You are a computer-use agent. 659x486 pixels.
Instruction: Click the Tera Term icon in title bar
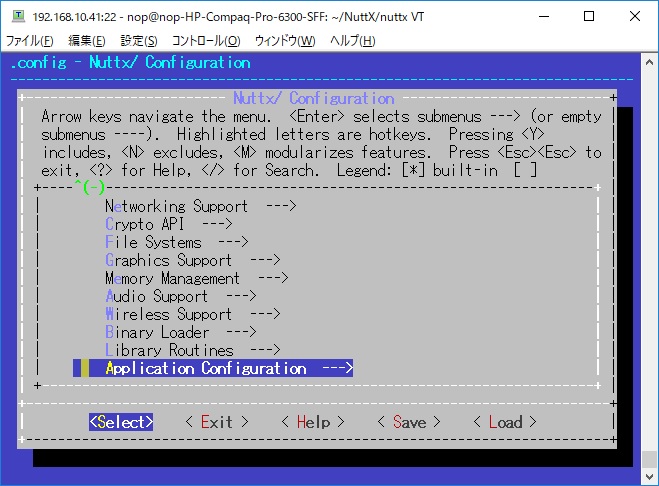(18, 16)
